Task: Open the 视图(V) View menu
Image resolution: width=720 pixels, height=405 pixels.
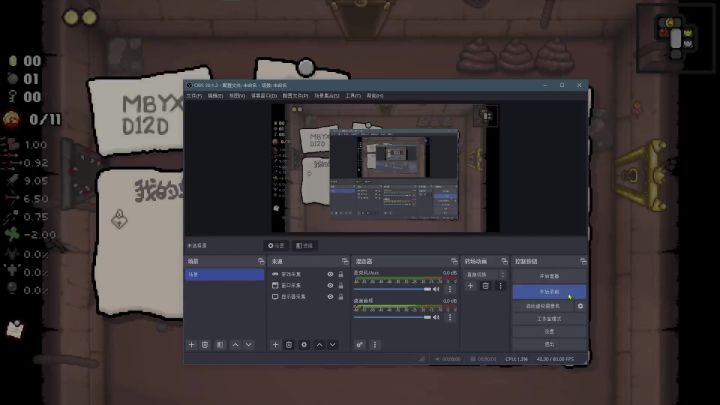Action: pyautogui.click(x=237, y=96)
